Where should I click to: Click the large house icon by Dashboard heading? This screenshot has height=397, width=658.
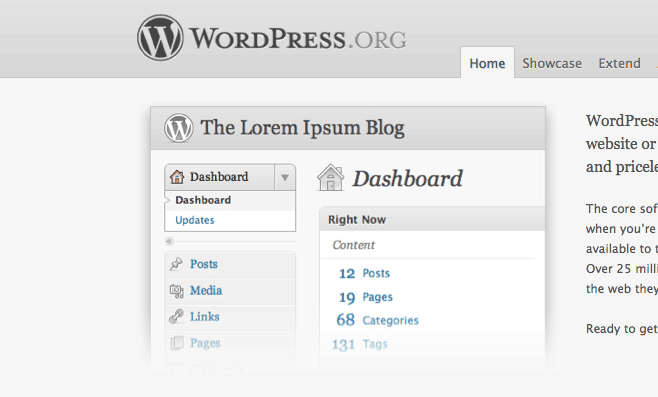click(x=331, y=178)
